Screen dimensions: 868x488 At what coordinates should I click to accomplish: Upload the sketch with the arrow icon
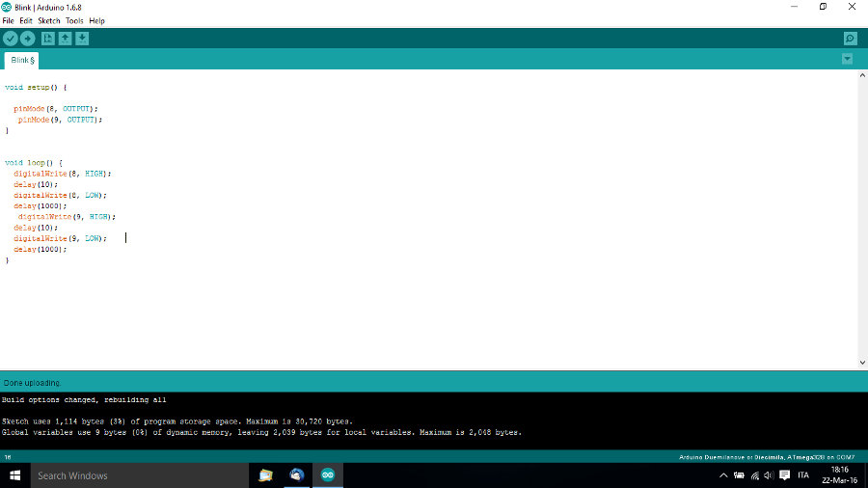tap(27, 39)
